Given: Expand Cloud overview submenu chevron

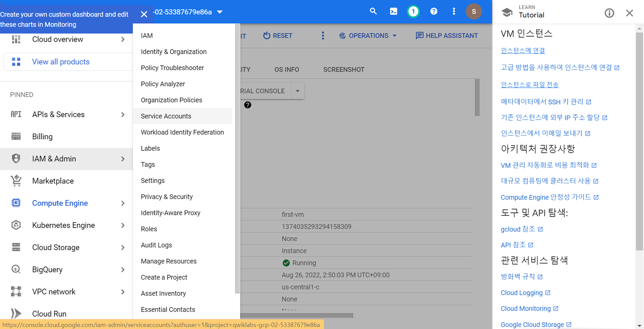Looking at the screenshot, I should (123, 39).
